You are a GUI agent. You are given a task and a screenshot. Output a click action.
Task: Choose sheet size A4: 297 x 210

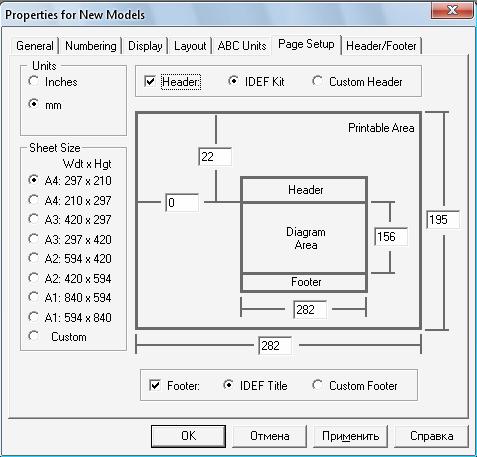click(x=70, y=181)
